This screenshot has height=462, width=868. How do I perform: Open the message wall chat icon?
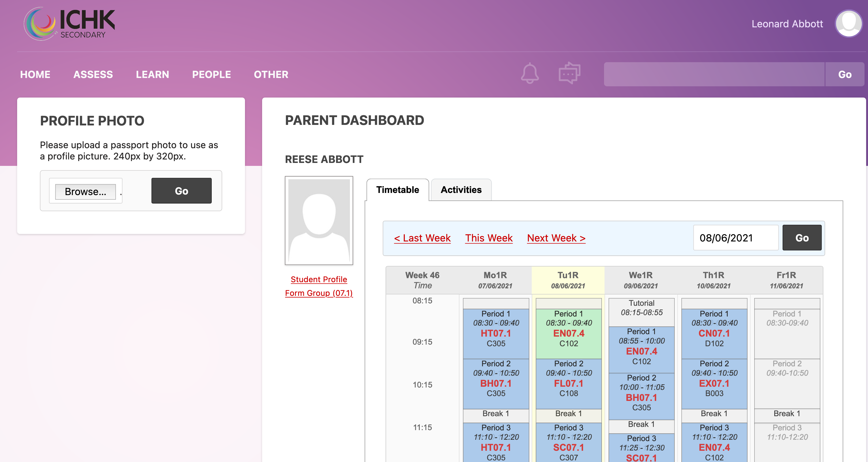point(569,73)
